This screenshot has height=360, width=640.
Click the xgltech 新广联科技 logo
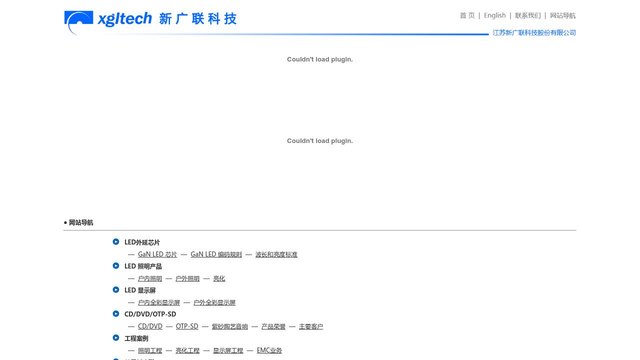pyautogui.click(x=151, y=22)
